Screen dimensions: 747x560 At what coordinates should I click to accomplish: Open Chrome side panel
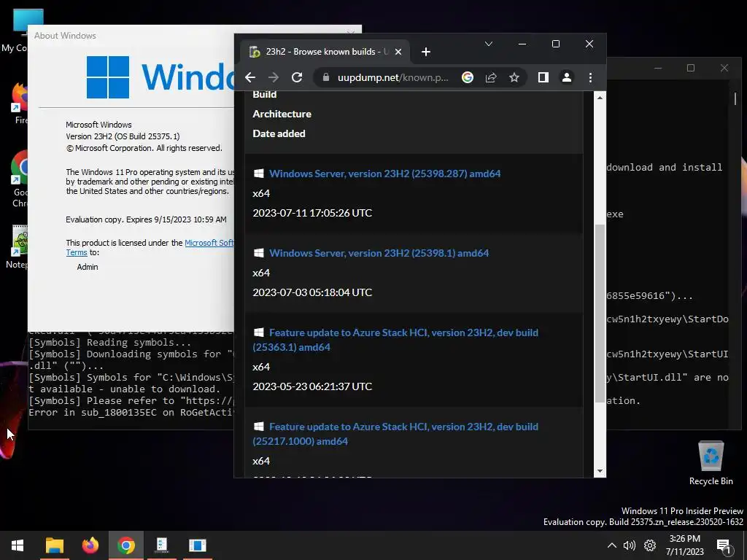pos(543,77)
